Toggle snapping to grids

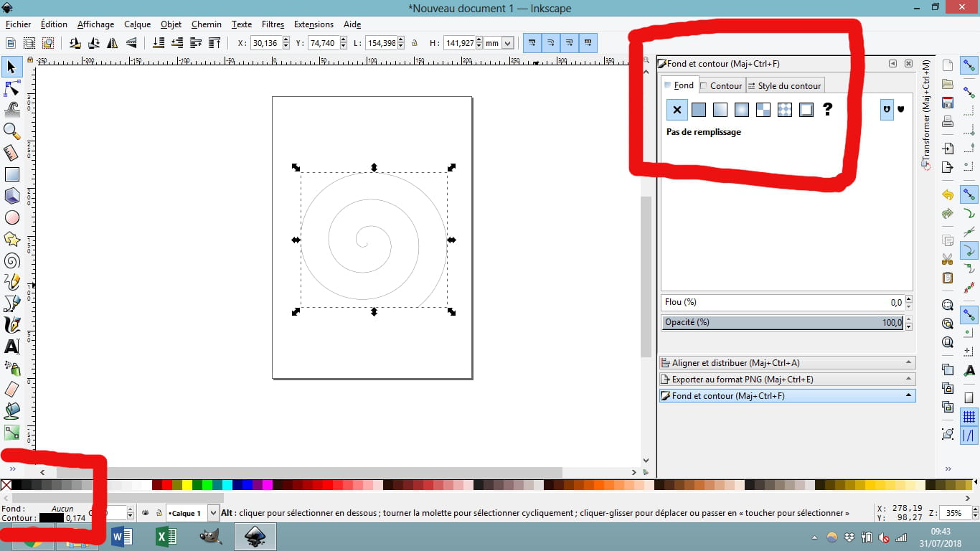(x=969, y=417)
